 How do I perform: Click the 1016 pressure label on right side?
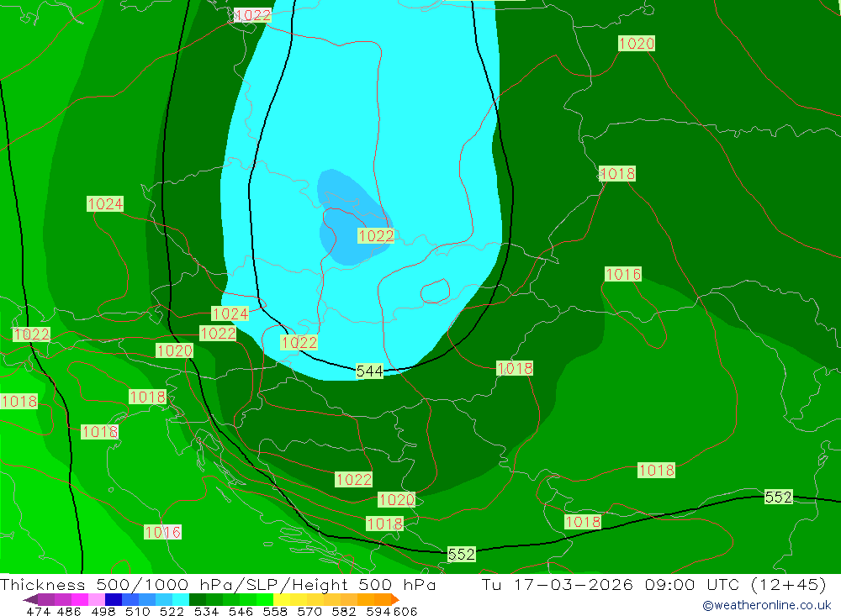pos(623,274)
